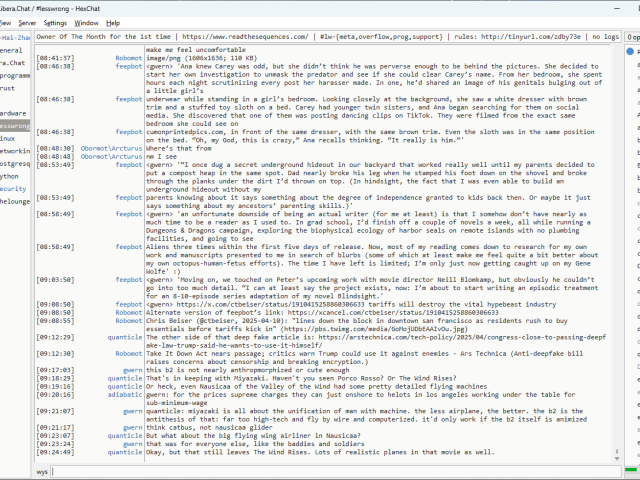Focus the message input box
The width and height of the screenshot is (640, 480).
click(330, 470)
